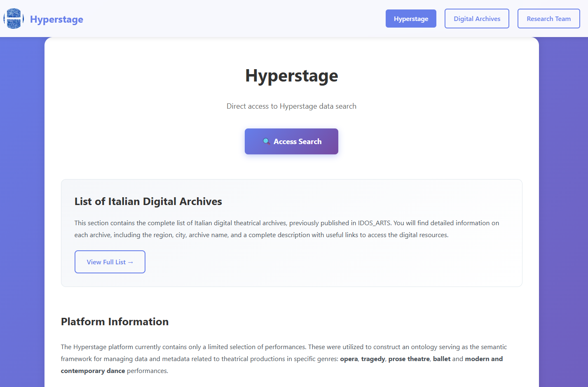588x387 pixels.
Task: Click the bold word 'tragedy'
Action: click(x=373, y=359)
